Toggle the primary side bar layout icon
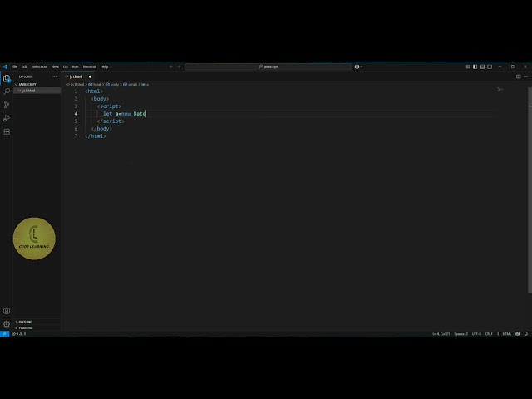The image size is (532, 399). click(475, 66)
